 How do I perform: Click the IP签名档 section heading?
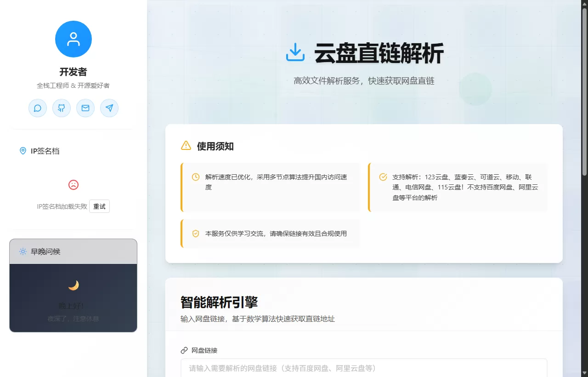click(45, 151)
